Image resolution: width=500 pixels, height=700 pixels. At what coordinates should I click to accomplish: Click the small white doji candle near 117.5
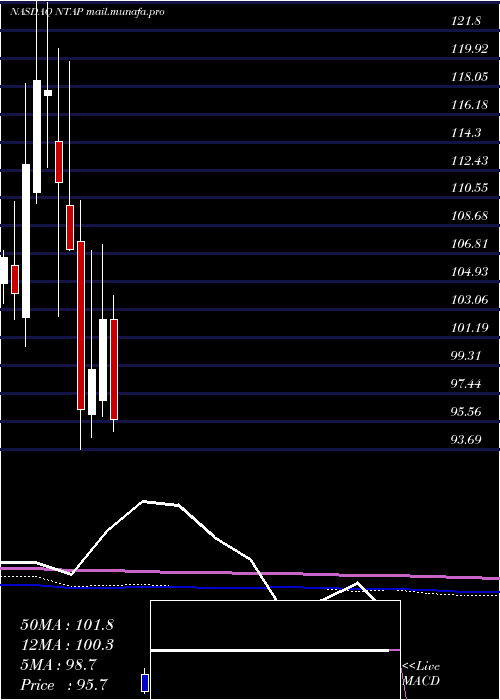[48, 93]
